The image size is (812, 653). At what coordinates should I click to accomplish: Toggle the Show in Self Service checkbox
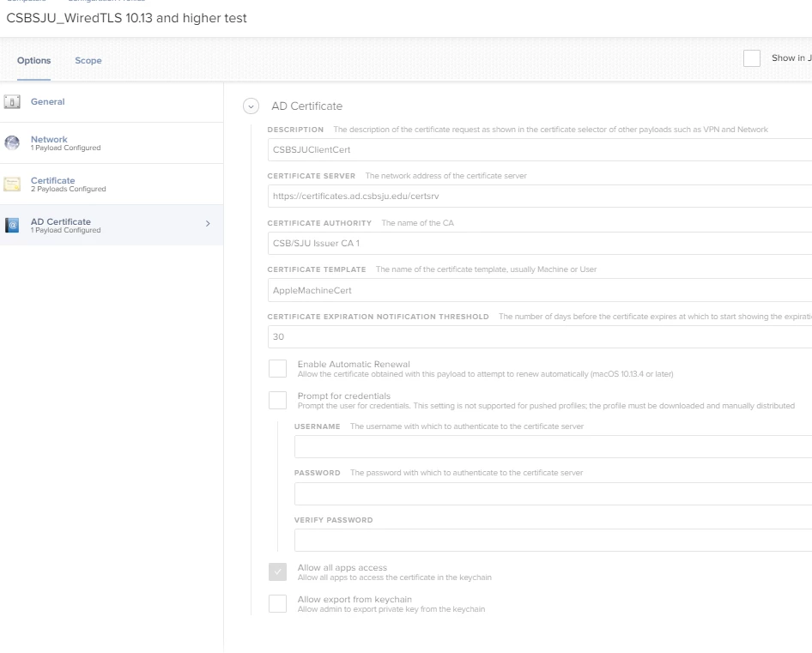pos(751,58)
